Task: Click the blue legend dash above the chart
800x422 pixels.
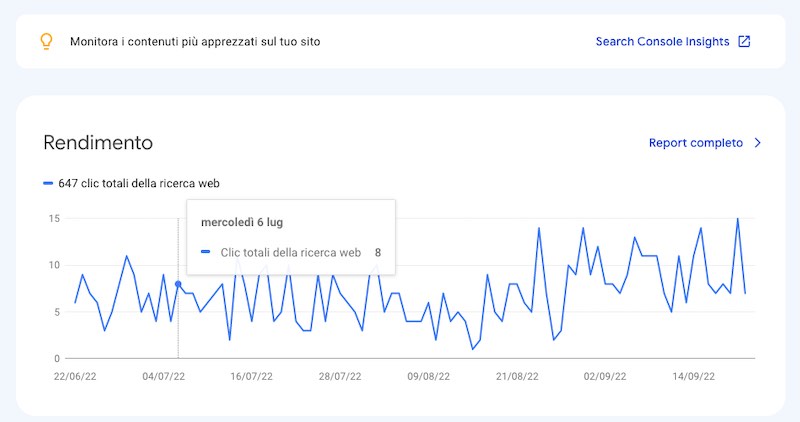Action: coord(48,183)
